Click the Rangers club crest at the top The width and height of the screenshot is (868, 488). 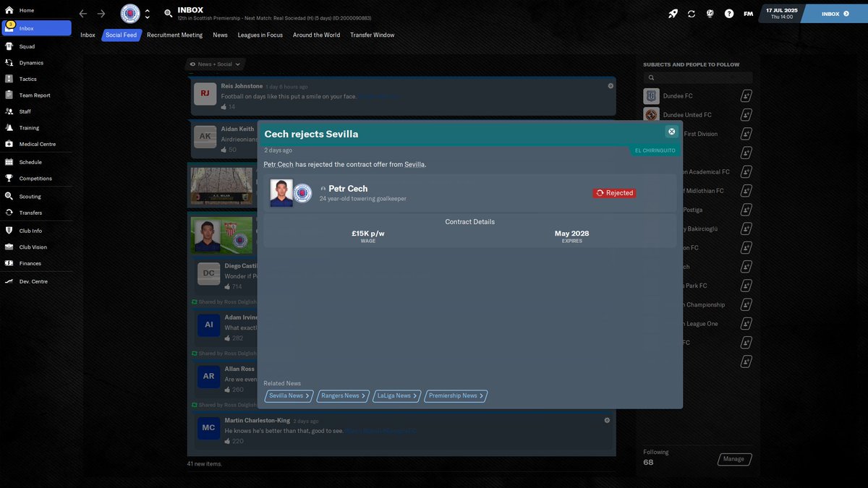pos(131,13)
